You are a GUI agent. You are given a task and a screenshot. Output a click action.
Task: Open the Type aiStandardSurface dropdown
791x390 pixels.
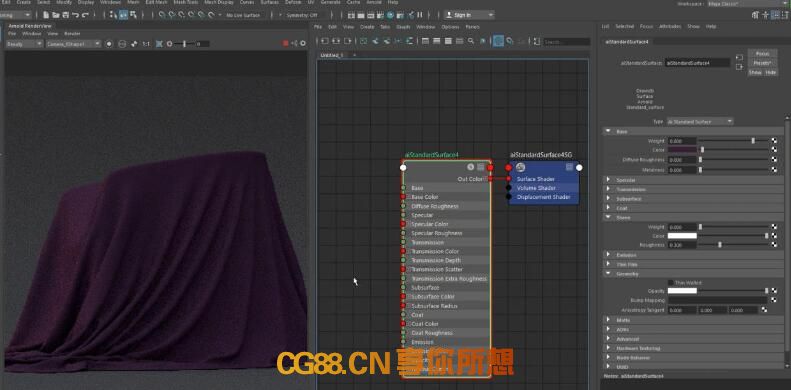point(700,122)
